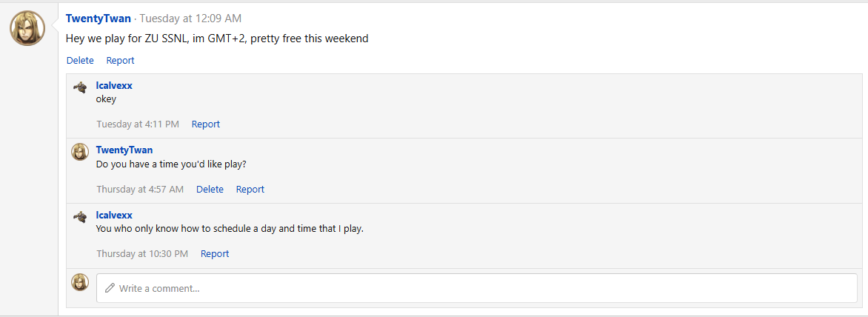The height and width of the screenshot is (317, 868).
Task: Open the TwentyTwan username on the main post
Action: (99, 19)
